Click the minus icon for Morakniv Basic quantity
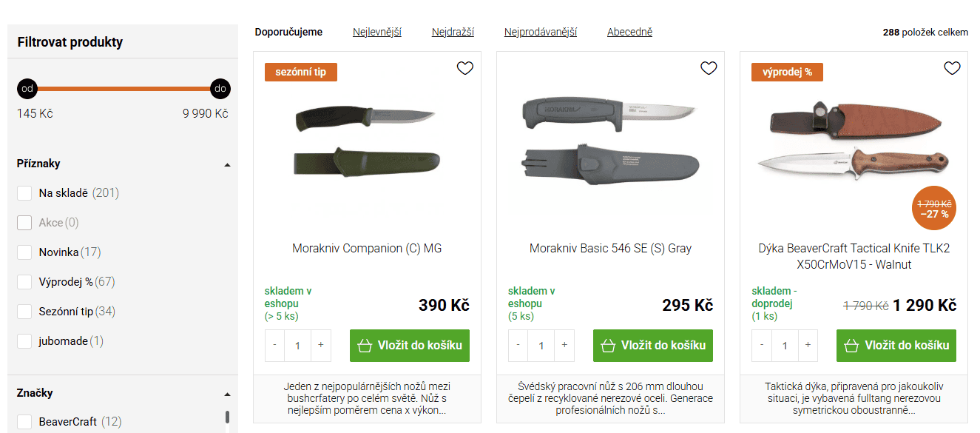This screenshot has height=433, width=980. coord(517,345)
